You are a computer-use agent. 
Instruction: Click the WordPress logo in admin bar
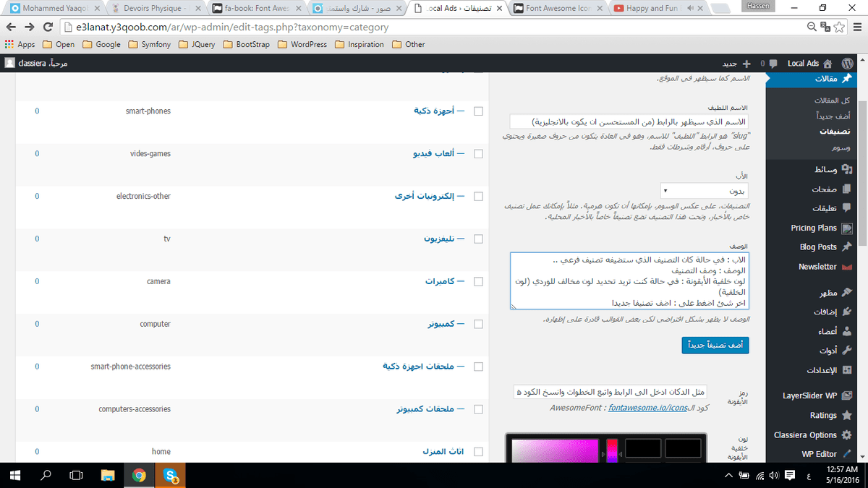[x=847, y=63]
